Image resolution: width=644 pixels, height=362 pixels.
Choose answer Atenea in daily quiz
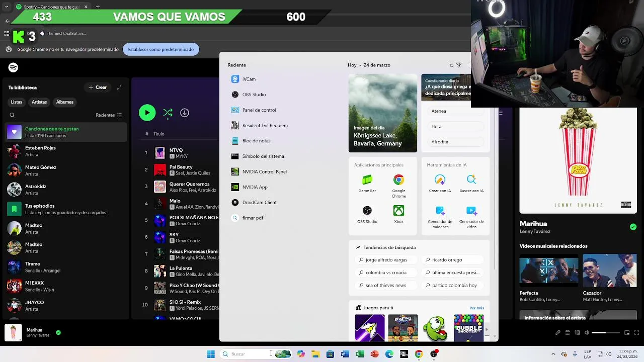point(456,111)
